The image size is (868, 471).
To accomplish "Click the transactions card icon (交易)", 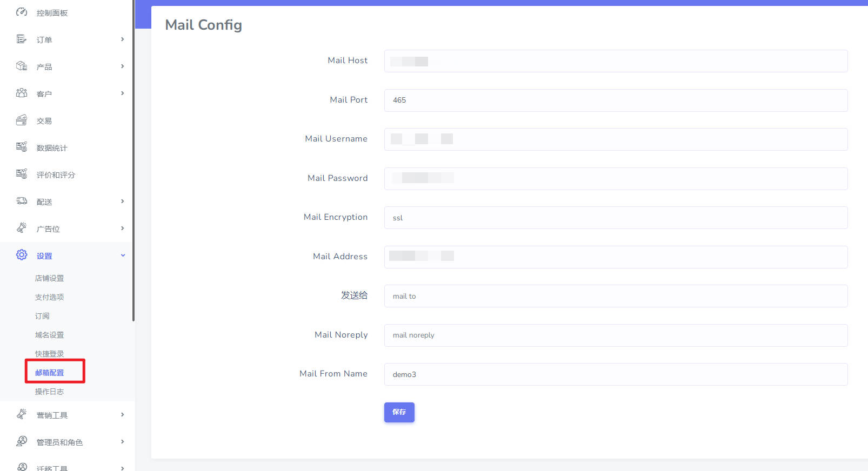I will pos(22,120).
